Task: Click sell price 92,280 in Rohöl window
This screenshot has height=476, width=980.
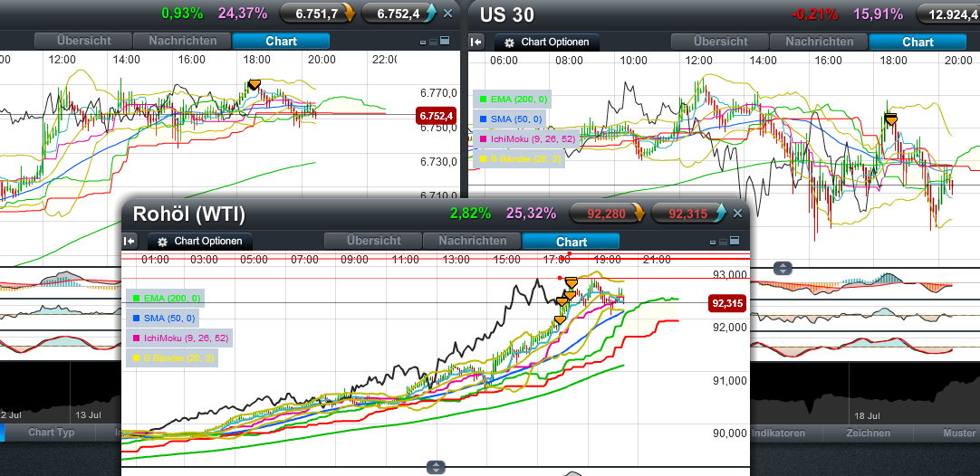Action: [608, 214]
